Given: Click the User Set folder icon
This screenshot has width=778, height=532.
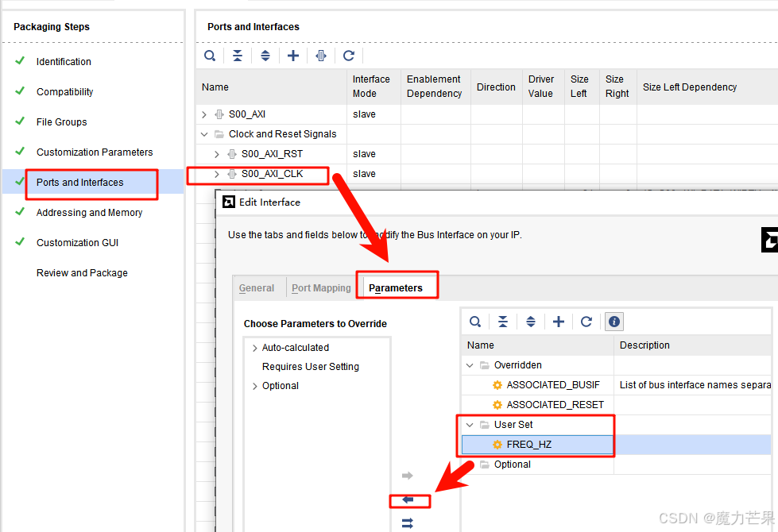Looking at the screenshot, I should click(x=485, y=425).
